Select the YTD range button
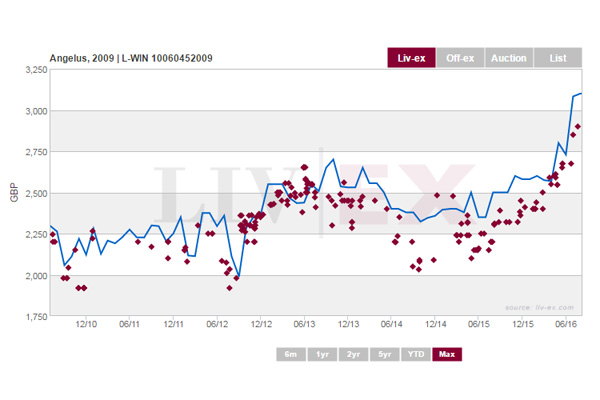The width and height of the screenshot is (600, 400). click(x=416, y=354)
